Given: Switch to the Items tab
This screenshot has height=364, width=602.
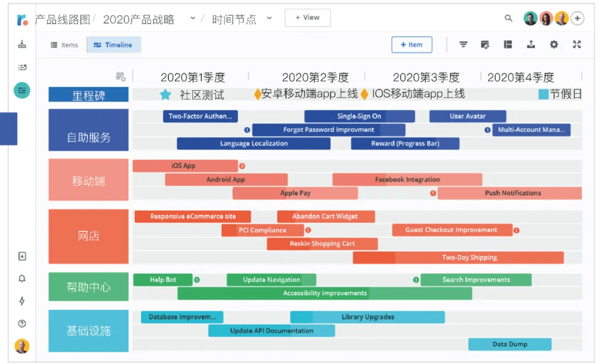Looking at the screenshot, I should [65, 45].
